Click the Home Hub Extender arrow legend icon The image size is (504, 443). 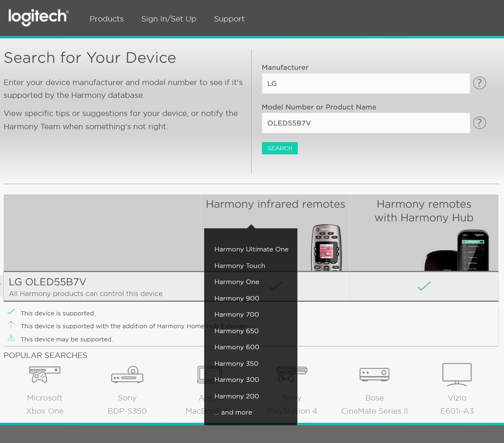(x=11, y=325)
